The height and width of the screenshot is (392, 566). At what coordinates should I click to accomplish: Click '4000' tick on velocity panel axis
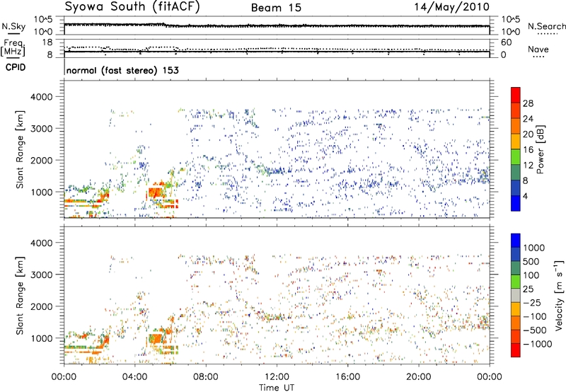click(x=42, y=243)
